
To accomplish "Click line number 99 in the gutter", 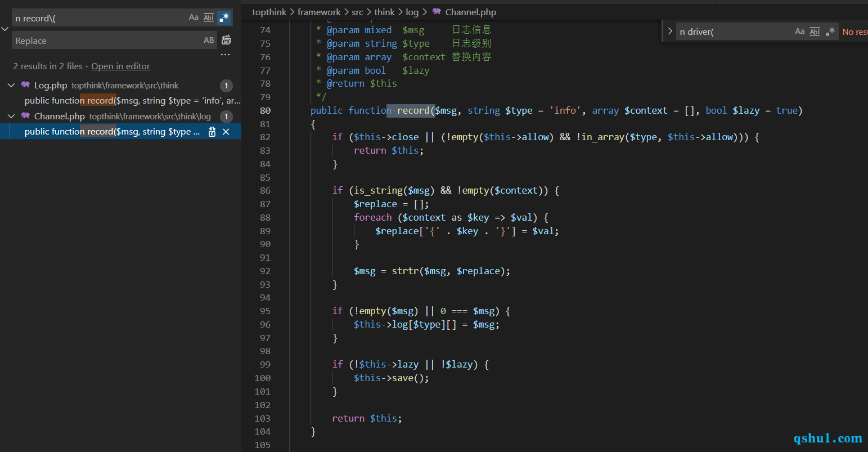I will (x=265, y=365).
